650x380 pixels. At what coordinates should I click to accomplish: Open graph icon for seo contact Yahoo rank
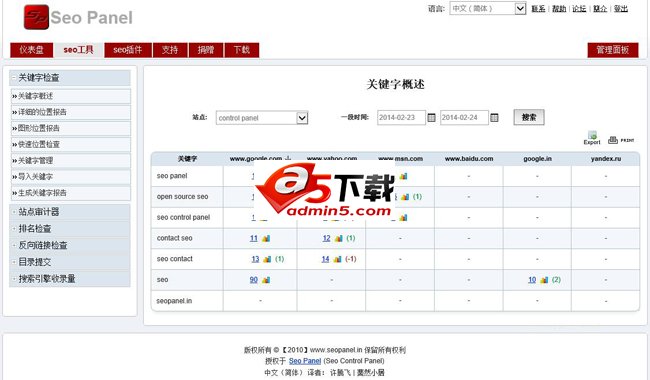(337, 259)
